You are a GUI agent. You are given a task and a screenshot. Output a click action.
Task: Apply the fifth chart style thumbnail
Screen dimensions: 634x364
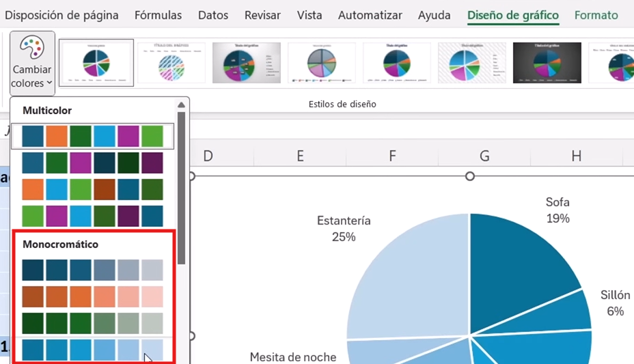click(x=397, y=63)
